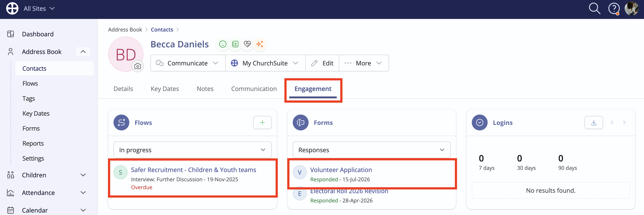The image size is (644, 215).
Task: Click the Forms card heading
Action: (x=323, y=123)
